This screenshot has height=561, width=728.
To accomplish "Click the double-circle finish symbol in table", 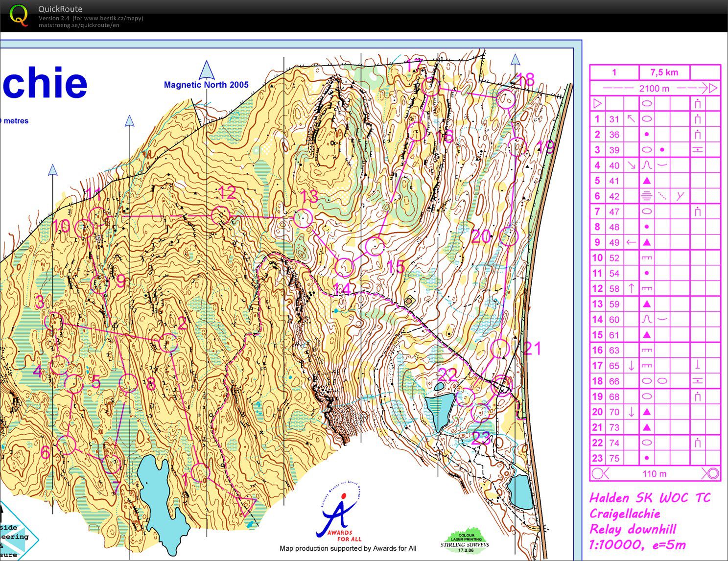I will click(x=713, y=474).
